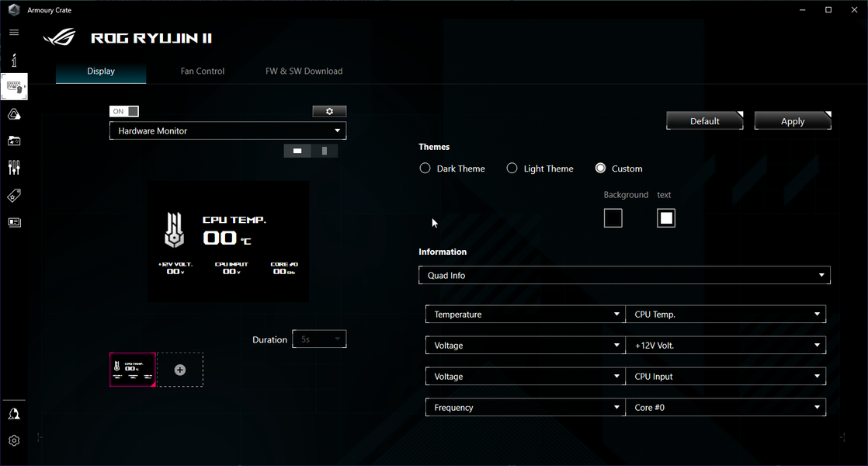The height and width of the screenshot is (466, 868).
Task: Open the hamburger menu in sidebar
Action: (x=14, y=32)
